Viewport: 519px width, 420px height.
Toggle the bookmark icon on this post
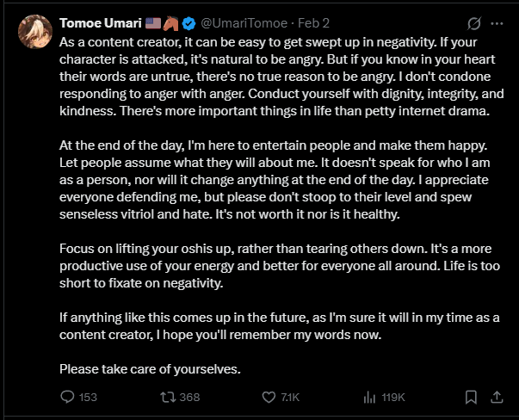pyautogui.click(x=471, y=397)
